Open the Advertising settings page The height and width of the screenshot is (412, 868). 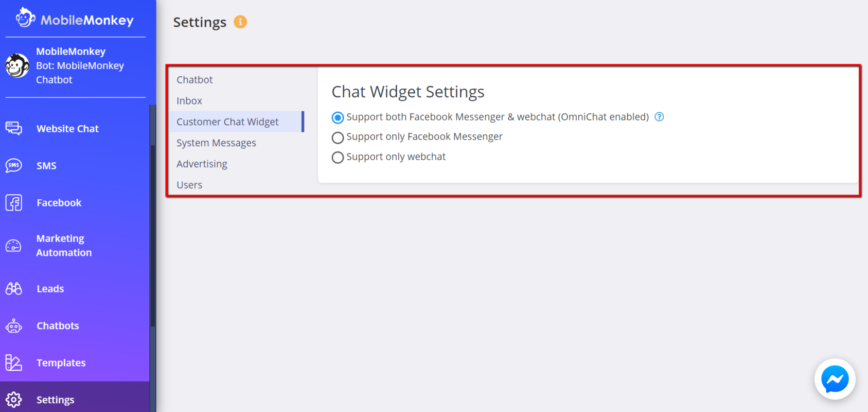[x=202, y=164]
